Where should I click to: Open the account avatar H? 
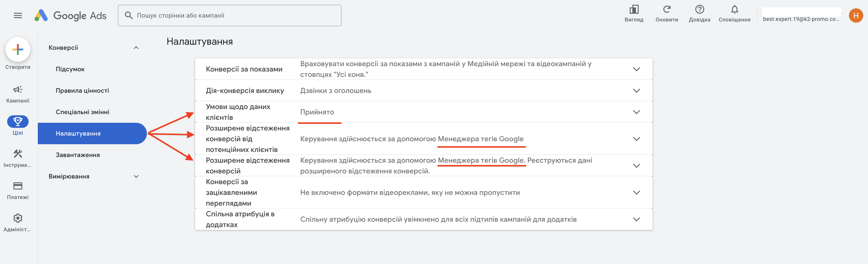(x=855, y=15)
